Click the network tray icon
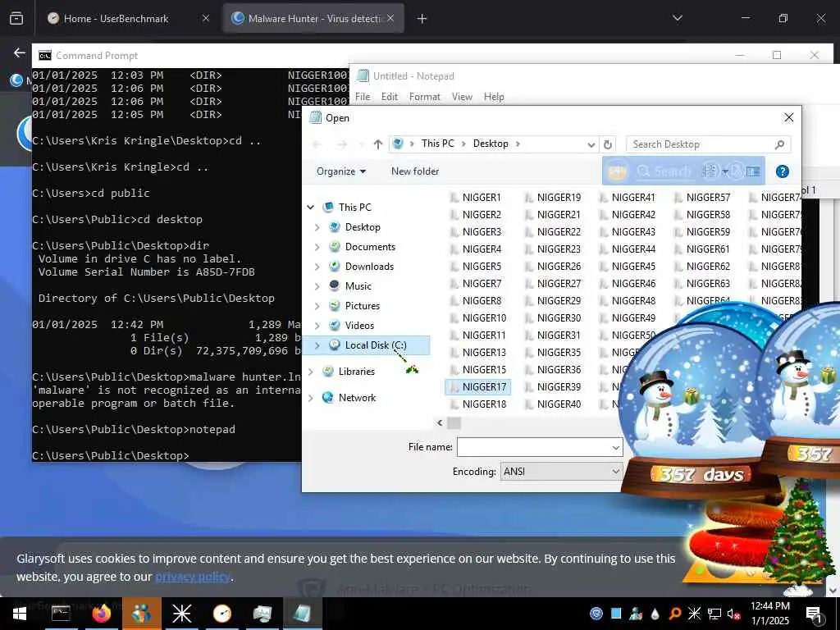This screenshot has width=840, height=630. pyautogui.click(x=714, y=614)
